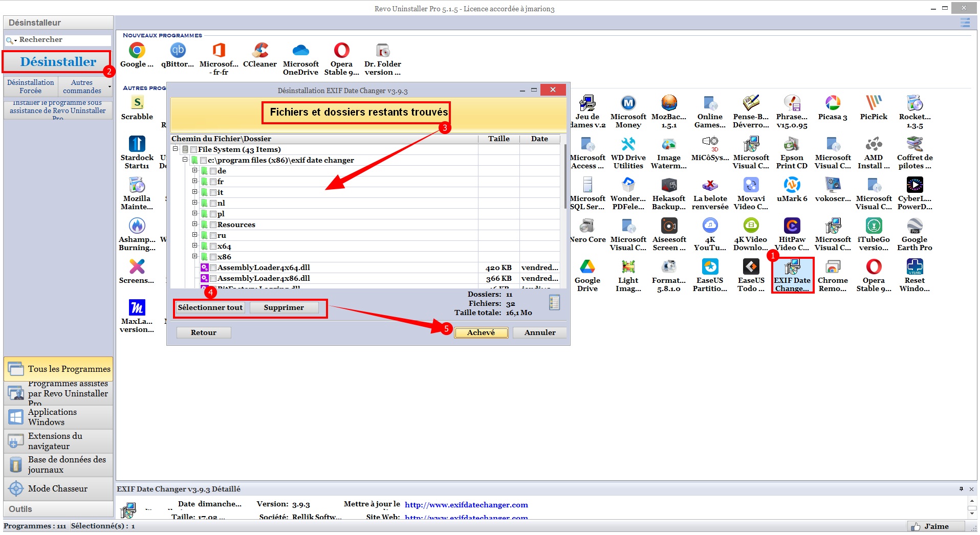
Task: Open Base de données des journaux
Action: [x=58, y=464]
